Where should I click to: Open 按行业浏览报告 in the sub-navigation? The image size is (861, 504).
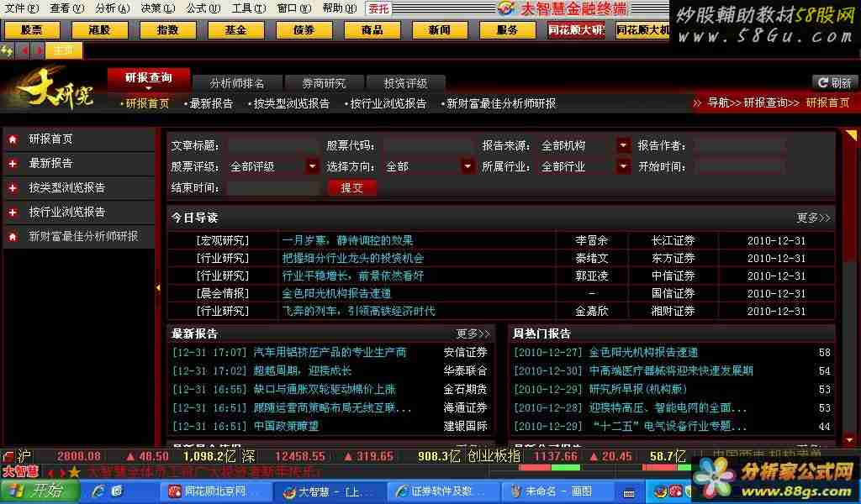pyautogui.click(x=388, y=103)
